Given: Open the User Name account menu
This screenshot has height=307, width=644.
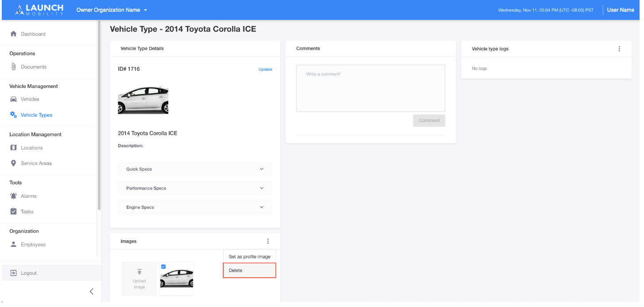Looking at the screenshot, I should 620,10.
